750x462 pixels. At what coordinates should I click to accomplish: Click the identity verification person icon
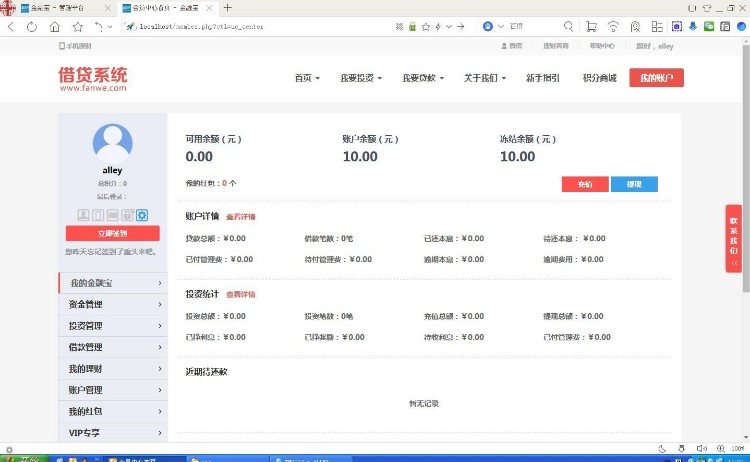tap(83, 215)
